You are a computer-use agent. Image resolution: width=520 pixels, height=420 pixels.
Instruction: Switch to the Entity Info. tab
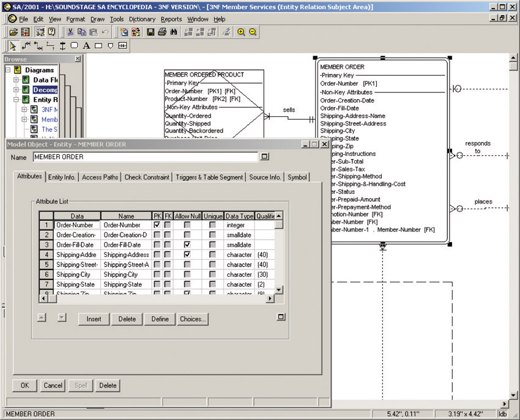[62, 177]
